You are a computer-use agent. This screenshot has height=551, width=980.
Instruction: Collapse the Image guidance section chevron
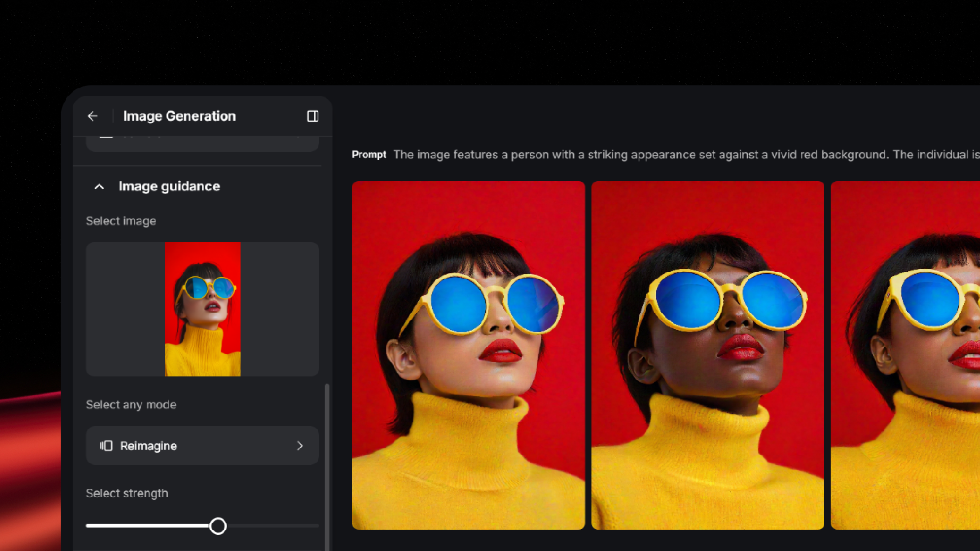click(99, 186)
